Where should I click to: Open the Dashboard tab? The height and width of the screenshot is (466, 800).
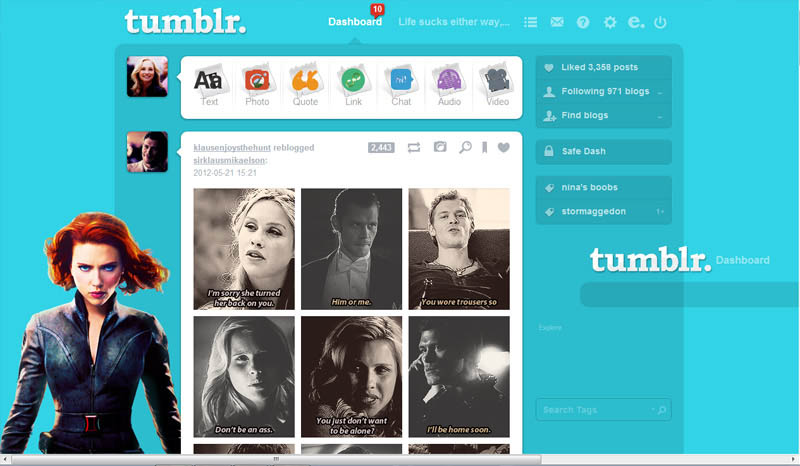coord(355,22)
